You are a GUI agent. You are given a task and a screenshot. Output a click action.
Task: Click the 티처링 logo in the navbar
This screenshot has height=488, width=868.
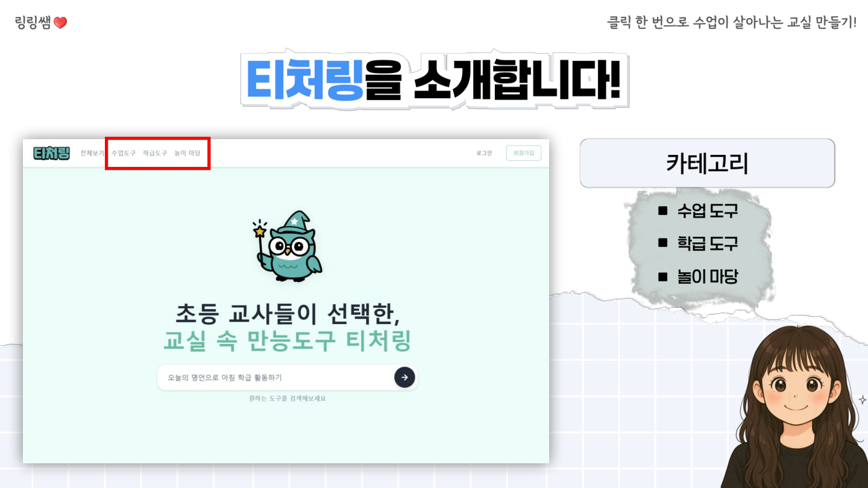52,153
